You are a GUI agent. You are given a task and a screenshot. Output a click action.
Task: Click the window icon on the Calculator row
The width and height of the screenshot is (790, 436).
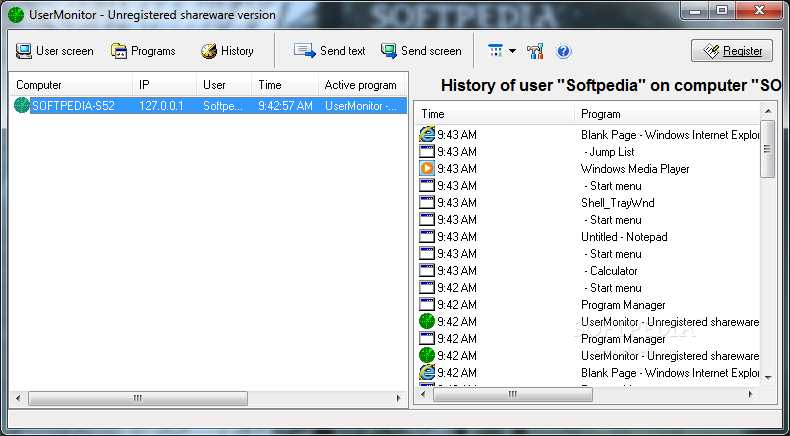(x=427, y=270)
